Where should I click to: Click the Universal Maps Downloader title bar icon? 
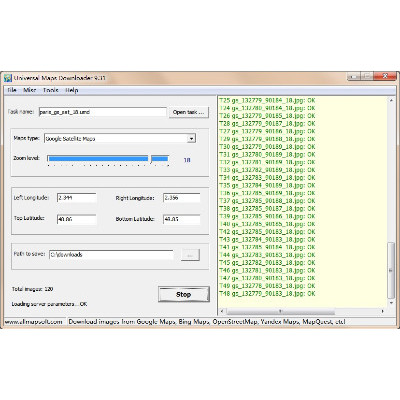click(7, 78)
